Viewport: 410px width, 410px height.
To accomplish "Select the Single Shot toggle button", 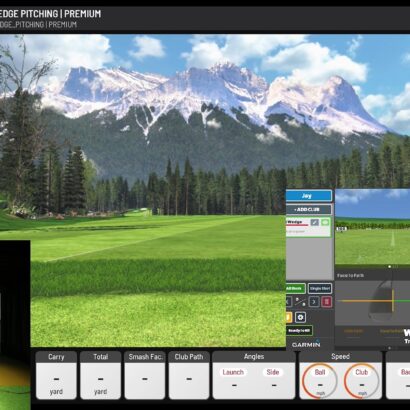I will [320, 288].
